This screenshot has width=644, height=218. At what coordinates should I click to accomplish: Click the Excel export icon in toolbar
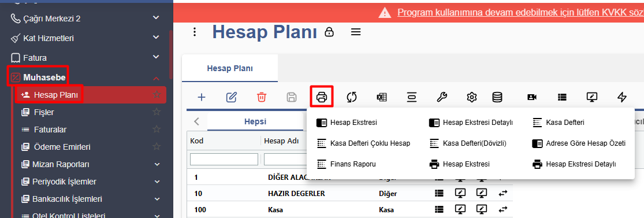[x=382, y=97]
